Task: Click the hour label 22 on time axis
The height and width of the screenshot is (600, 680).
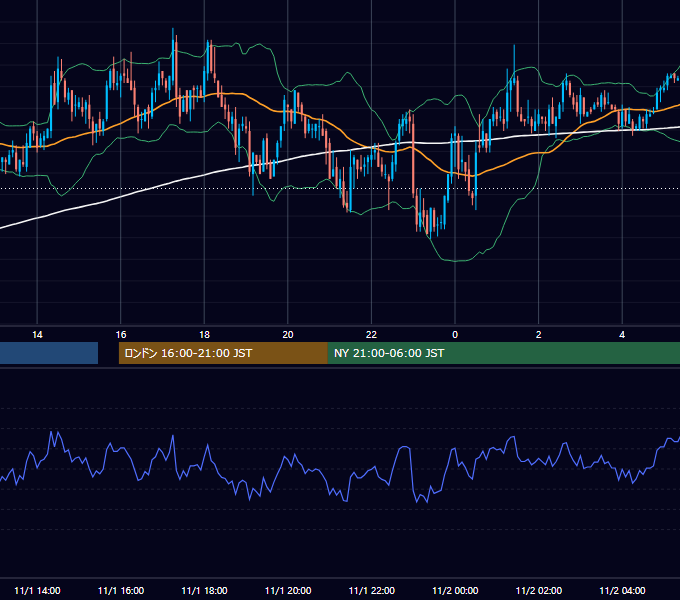Action: coord(372,335)
